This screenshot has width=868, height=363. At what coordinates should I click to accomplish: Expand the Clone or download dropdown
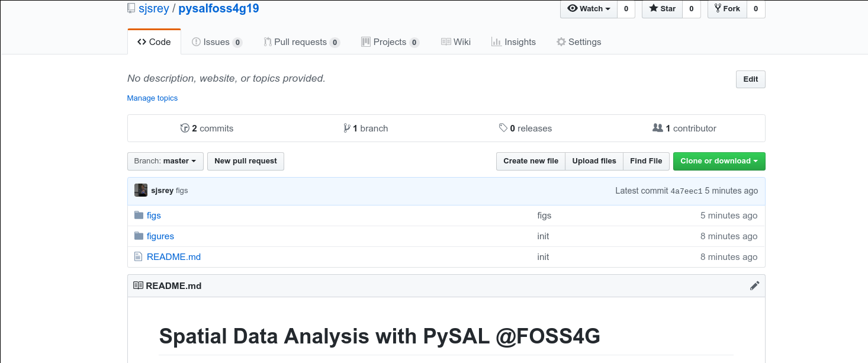[719, 161]
